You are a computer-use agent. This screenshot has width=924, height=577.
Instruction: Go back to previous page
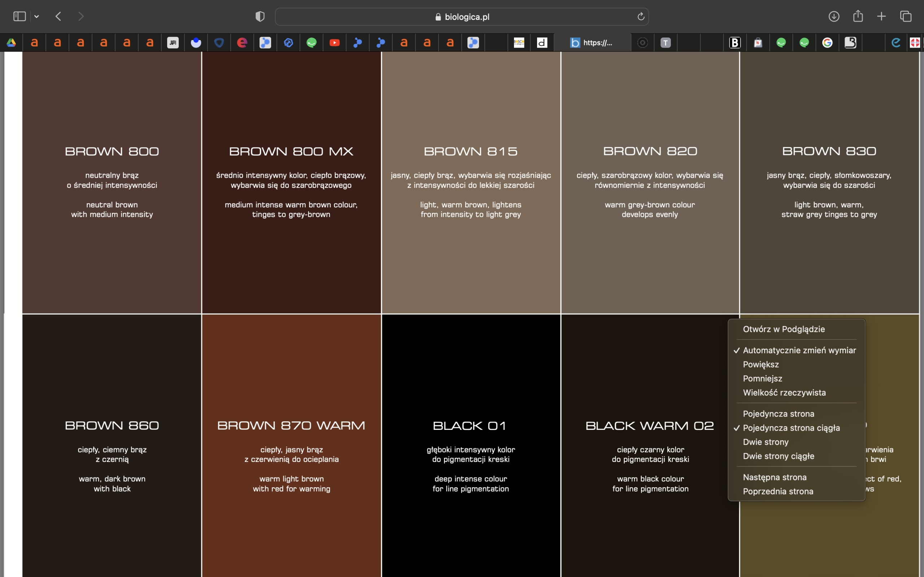(58, 17)
